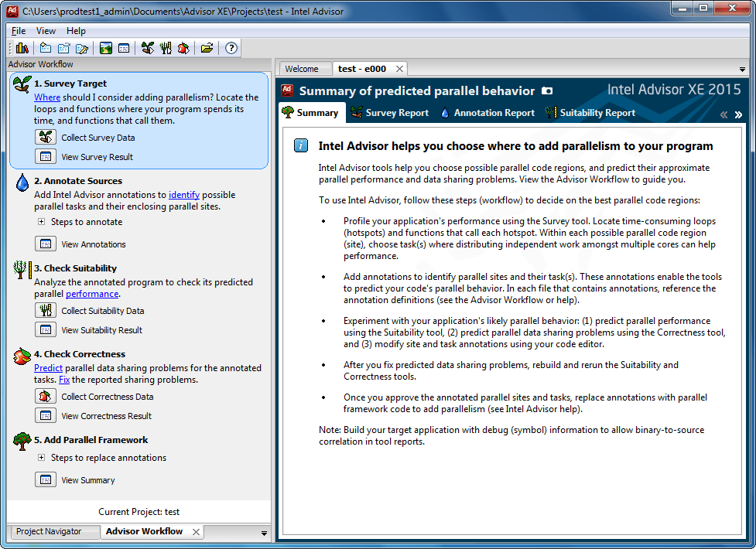Screen dimensions: 756x549
Task: Start Correctness analysis from toolbar apple icon
Action: (x=183, y=48)
